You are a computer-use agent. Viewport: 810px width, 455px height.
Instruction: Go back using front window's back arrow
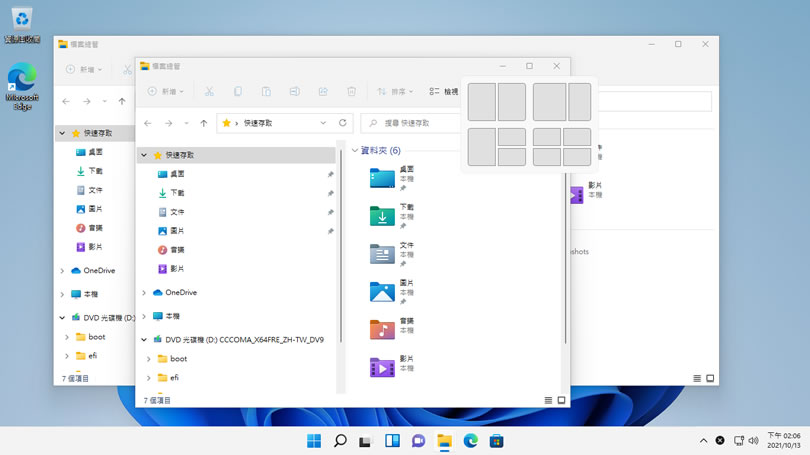pos(148,123)
